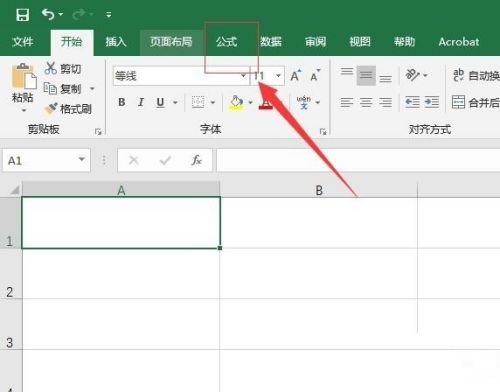Click the formula bar input
500x392 pixels.
tap(358, 160)
